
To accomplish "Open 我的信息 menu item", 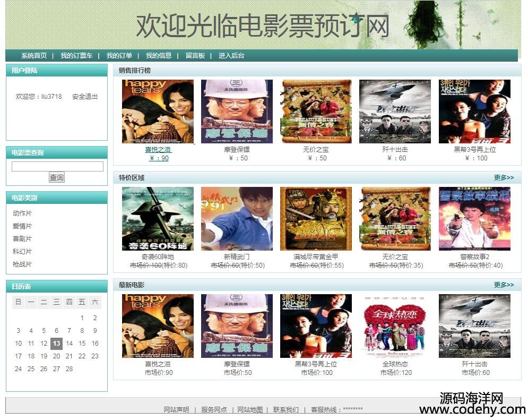I will (159, 56).
